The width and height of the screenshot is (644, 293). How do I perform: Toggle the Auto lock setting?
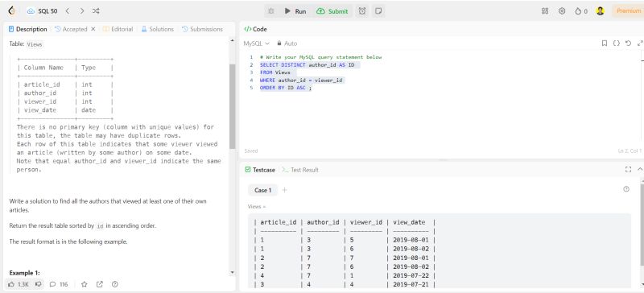pos(287,43)
